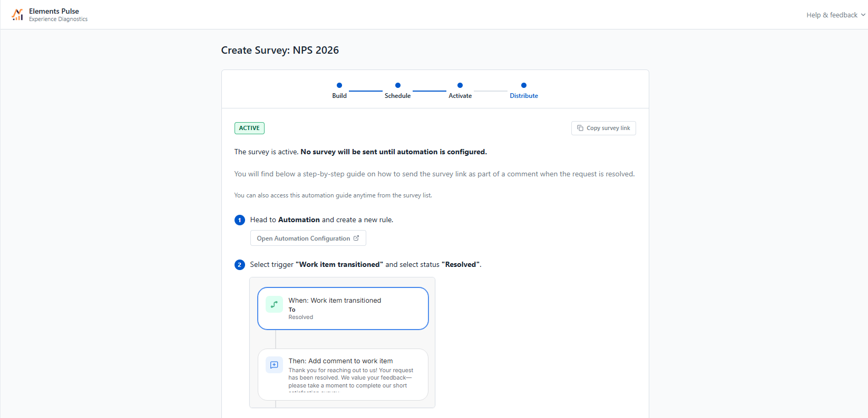Click the Copy survey link button
This screenshot has height=418, width=868.
point(603,128)
